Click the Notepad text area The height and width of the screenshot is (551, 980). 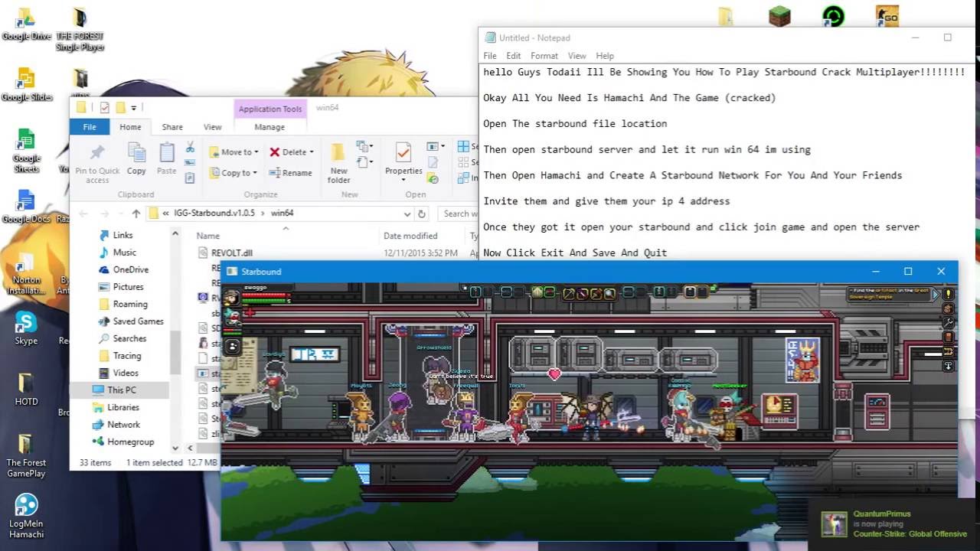pos(726,162)
